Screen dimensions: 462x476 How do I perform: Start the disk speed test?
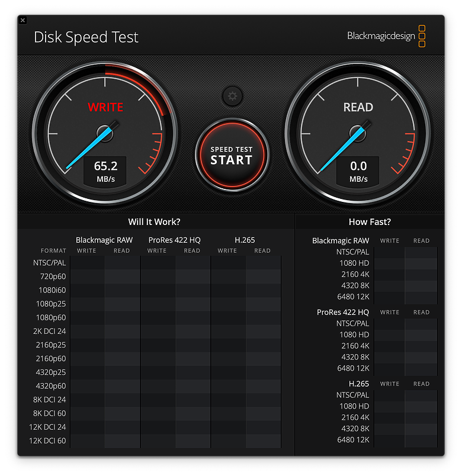tap(232, 155)
